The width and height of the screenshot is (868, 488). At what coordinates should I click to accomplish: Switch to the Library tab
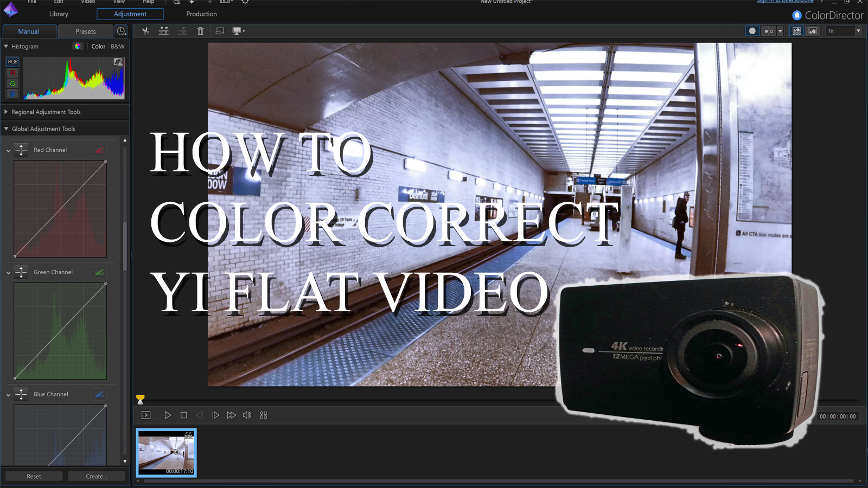click(x=58, y=14)
